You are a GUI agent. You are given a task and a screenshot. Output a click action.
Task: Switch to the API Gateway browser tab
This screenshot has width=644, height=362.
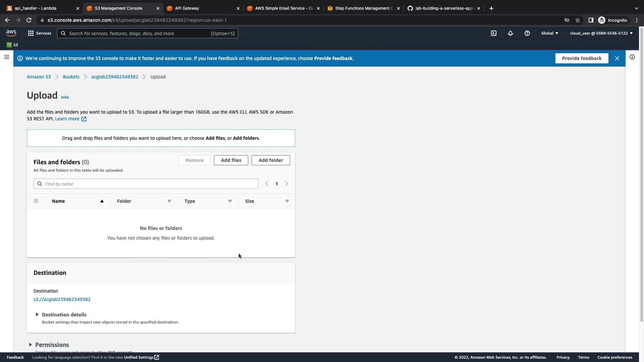[x=187, y=8]
